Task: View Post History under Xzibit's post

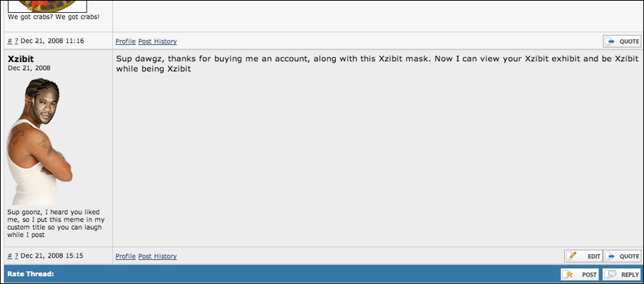Action: click(157, 256)
